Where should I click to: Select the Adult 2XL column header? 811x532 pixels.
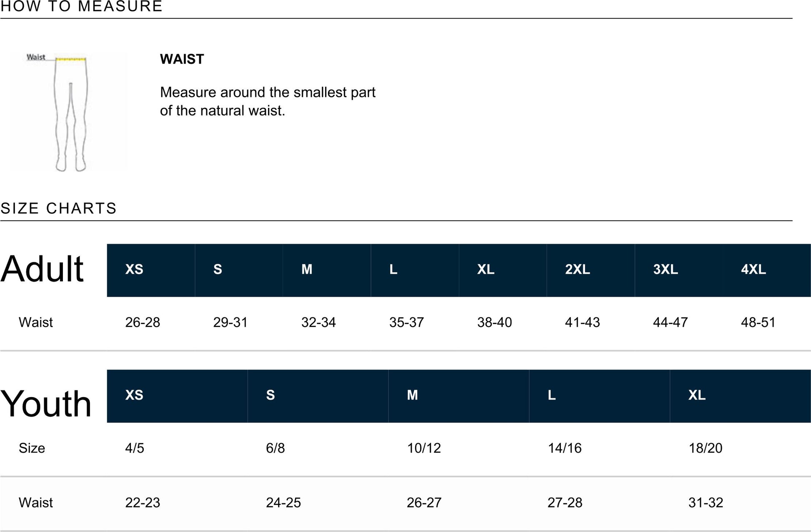(577, 270)
